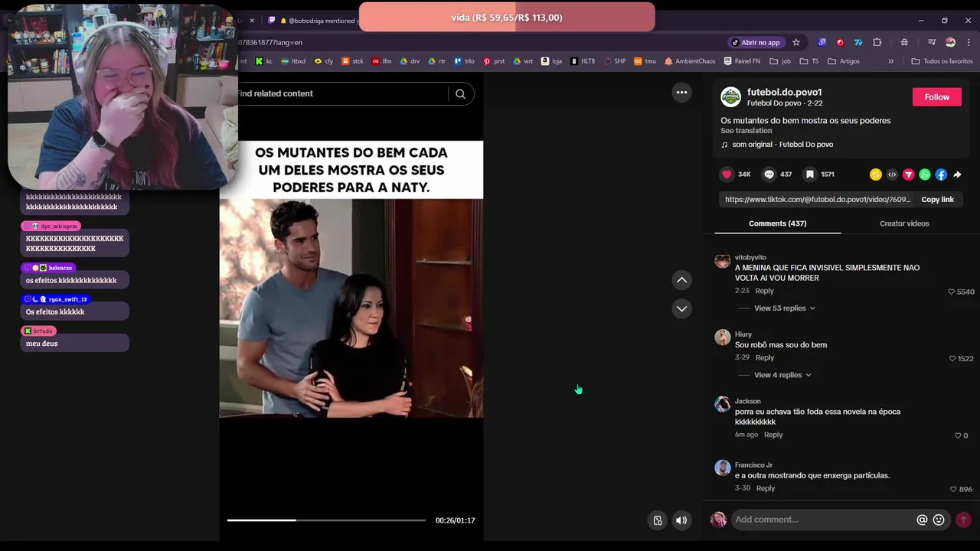Open the Painel FN bookmark
The image size is (980, 551).
pos(742,61)
